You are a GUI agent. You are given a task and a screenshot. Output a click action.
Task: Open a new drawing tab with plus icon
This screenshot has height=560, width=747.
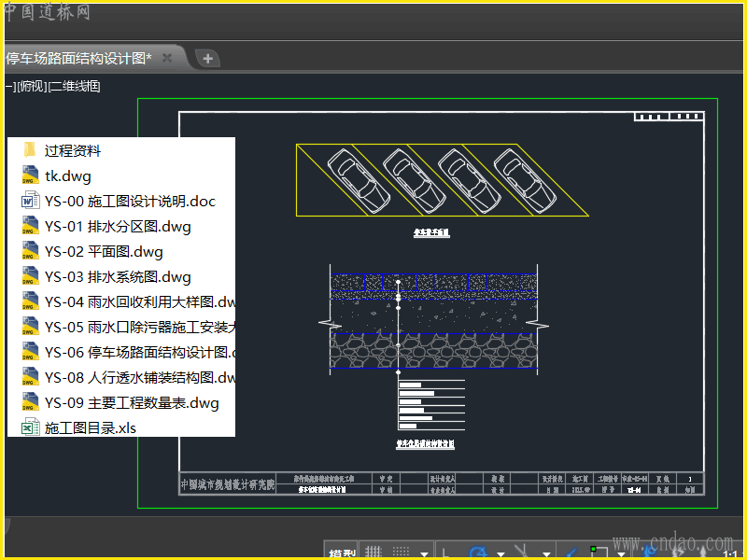tap(207, 58)
